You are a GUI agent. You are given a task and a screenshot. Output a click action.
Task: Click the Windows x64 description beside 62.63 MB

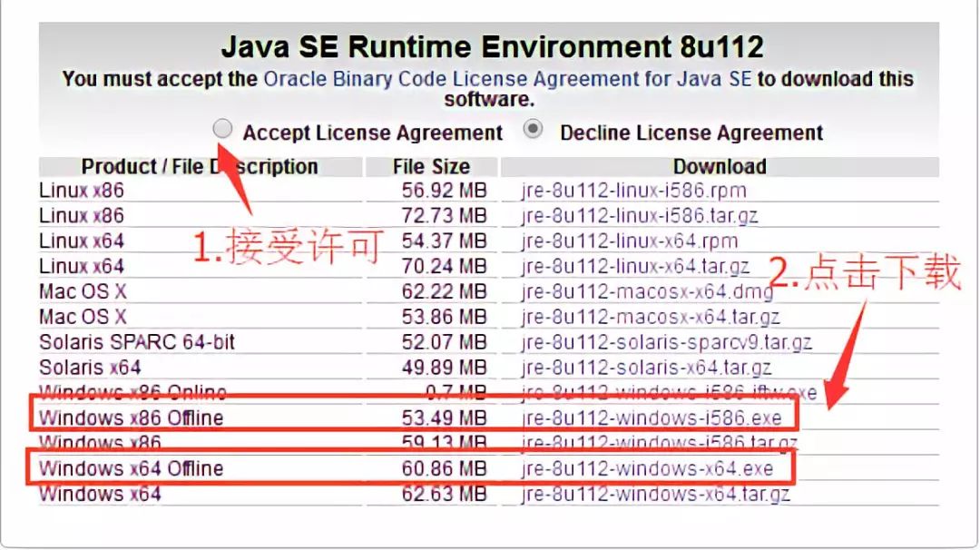pyautogui.click(x=100, y=494)
